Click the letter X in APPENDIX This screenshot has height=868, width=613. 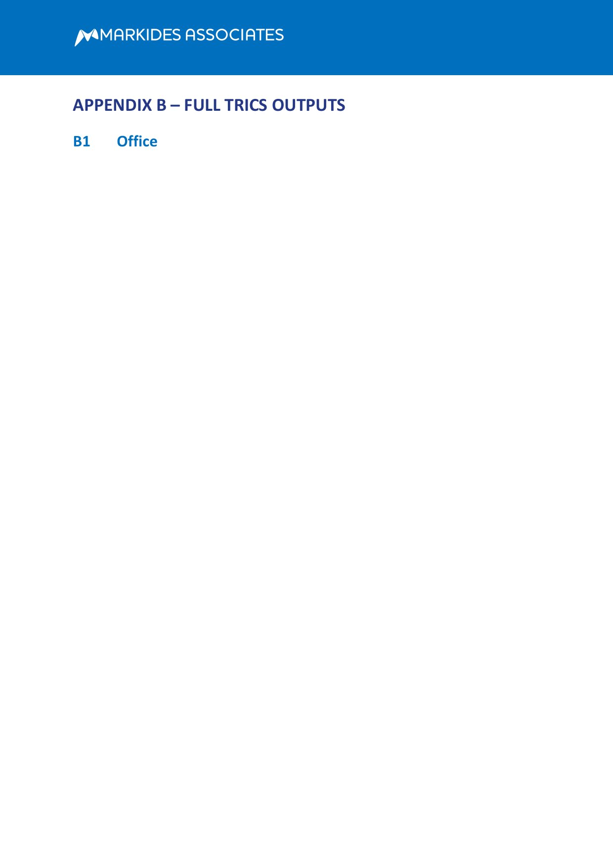pyautogui.click(x=147, y=105)
